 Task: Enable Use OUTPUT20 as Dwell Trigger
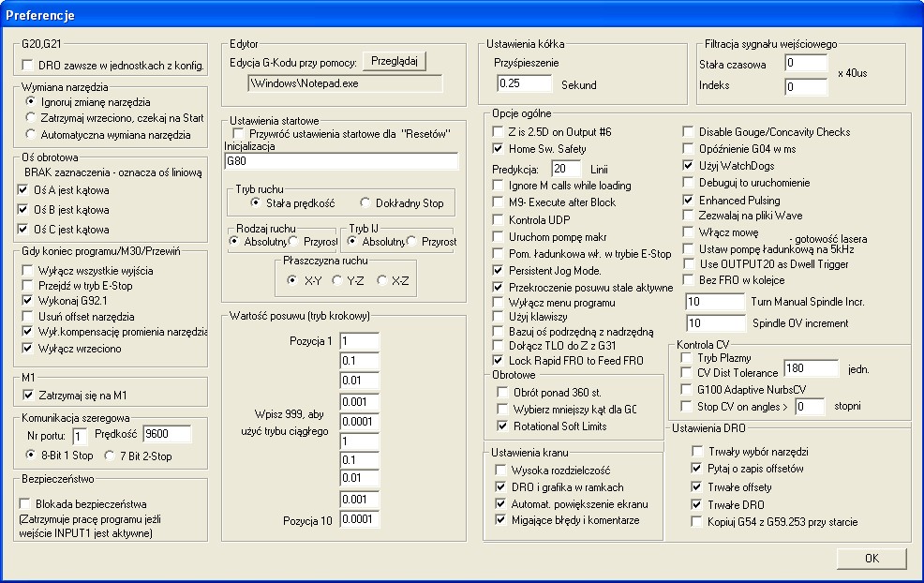(x=688, y=263)
